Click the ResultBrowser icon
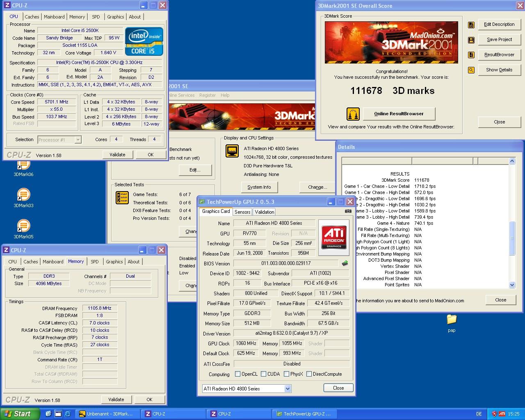525x420 pixels. tap(471, 55)
